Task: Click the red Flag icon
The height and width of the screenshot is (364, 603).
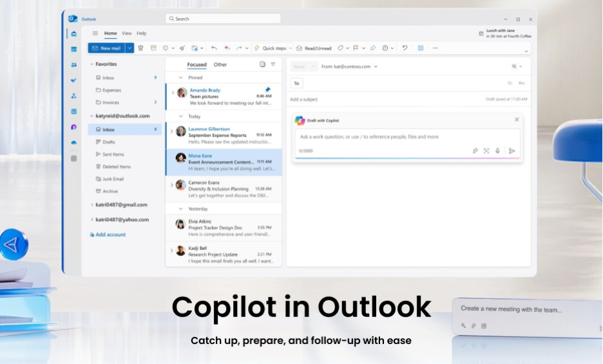Action: (356, 48)
